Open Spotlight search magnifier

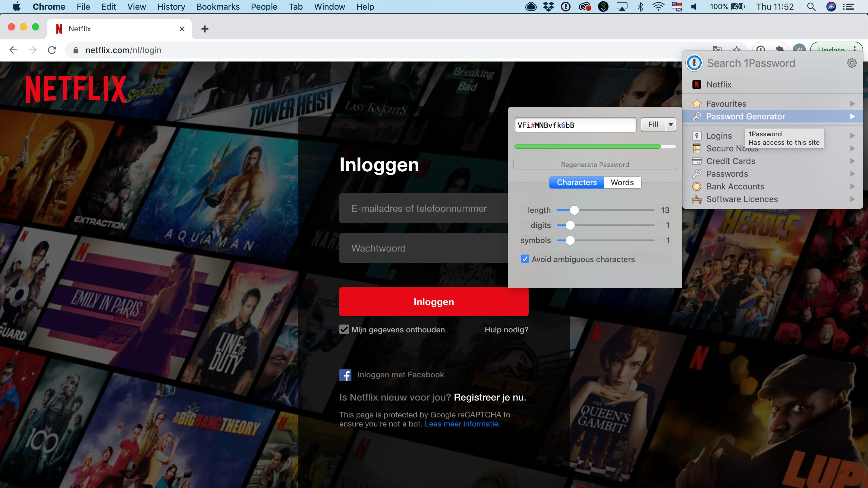(x=811, y=7)
